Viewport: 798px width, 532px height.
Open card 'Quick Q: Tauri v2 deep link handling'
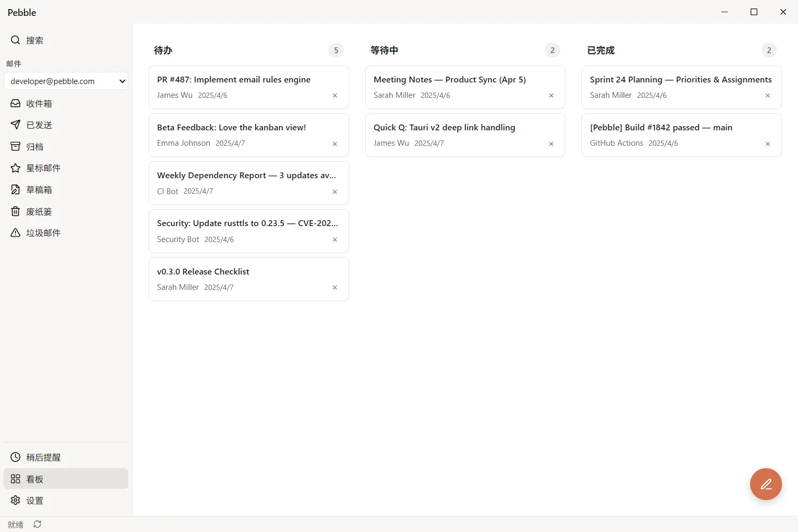click(465, 135)
